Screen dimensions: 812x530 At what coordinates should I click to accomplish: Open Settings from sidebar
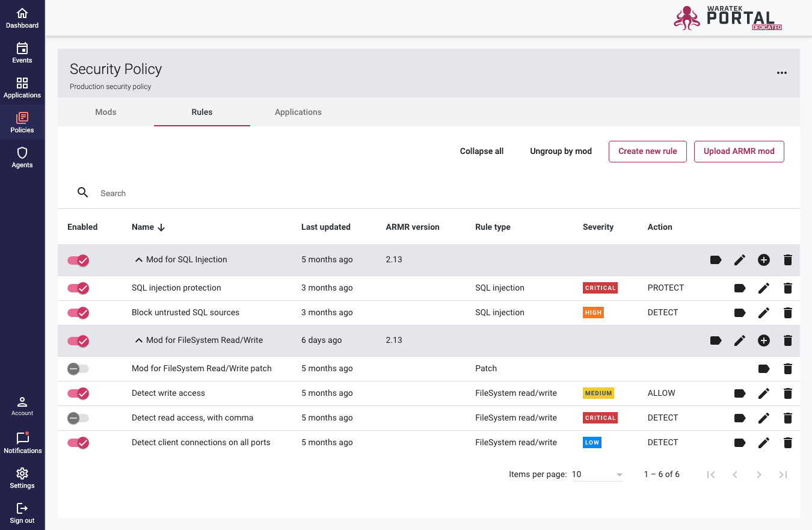(22, 478)
